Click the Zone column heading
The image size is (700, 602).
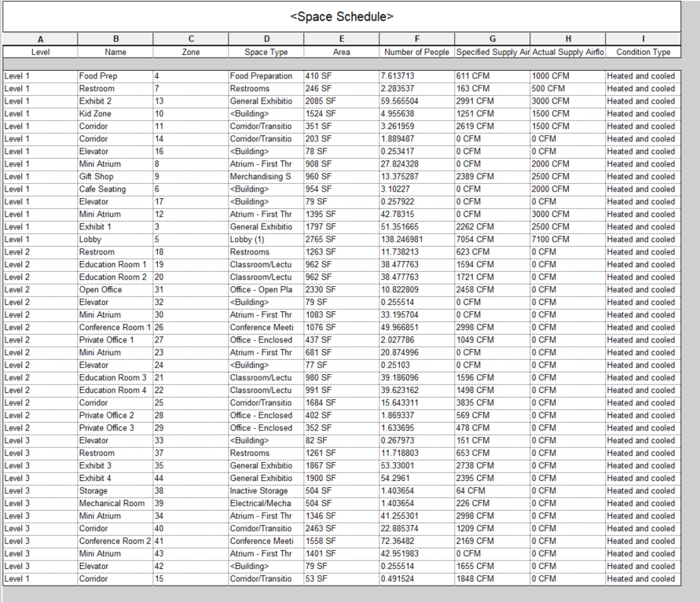(191, 52)
